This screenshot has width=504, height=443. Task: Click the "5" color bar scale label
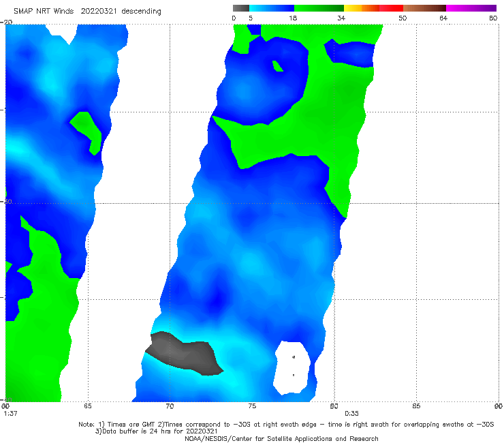click(251, 18)
